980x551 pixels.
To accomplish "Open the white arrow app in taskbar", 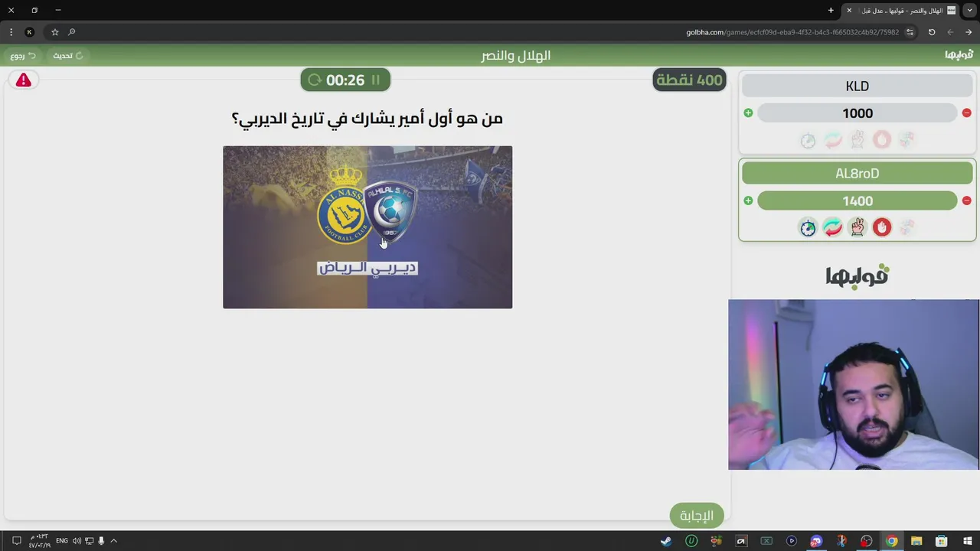I will point(741,541).
